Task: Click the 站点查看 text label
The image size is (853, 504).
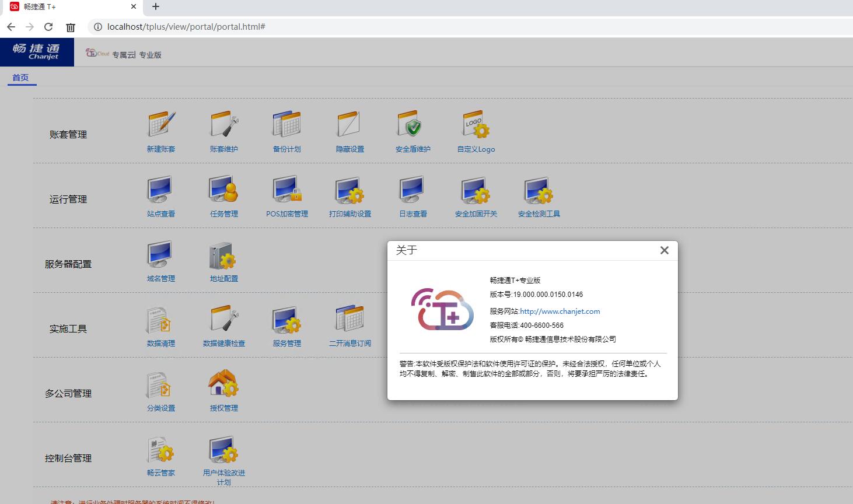Action: click(161, 214)
